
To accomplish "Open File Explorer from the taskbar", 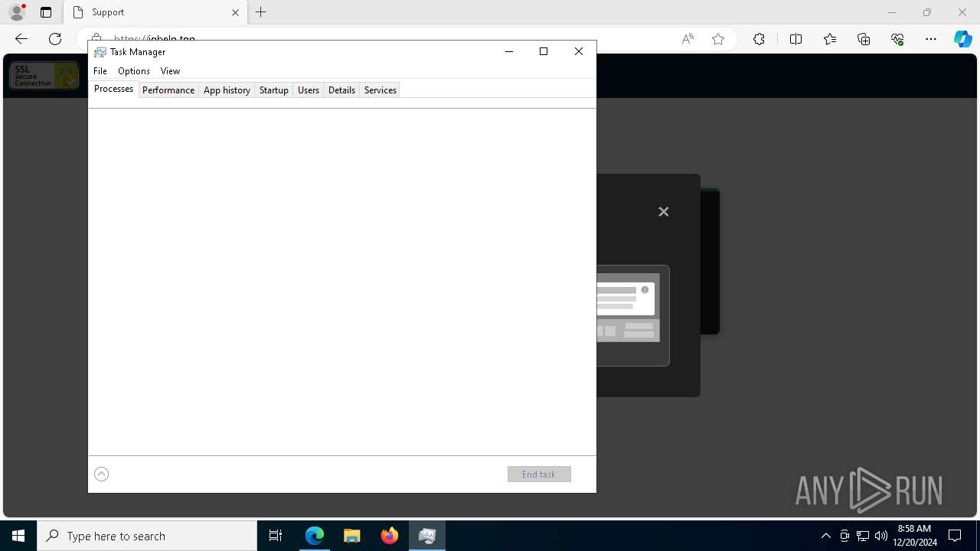I will click(352, 536).
